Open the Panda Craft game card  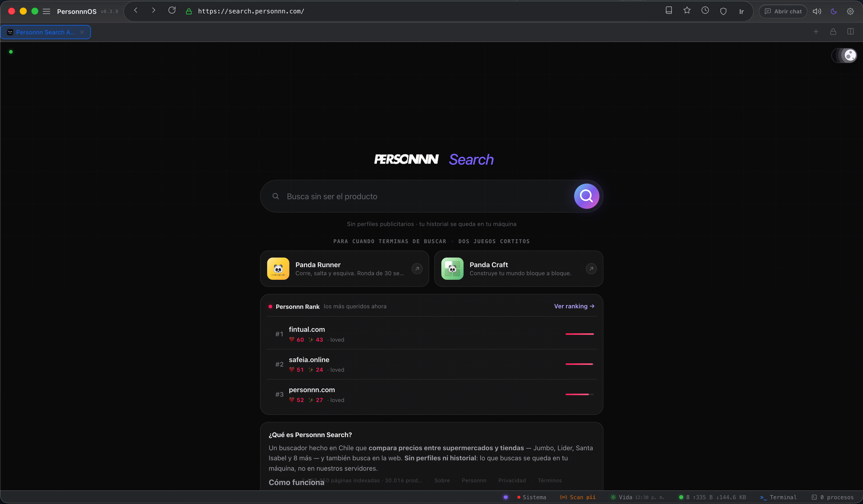519,268
